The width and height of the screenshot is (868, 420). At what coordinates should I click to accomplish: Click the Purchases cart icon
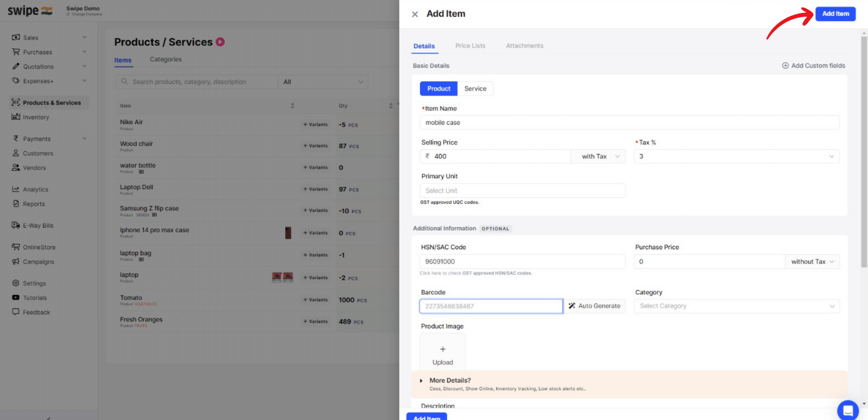point(16,52)
